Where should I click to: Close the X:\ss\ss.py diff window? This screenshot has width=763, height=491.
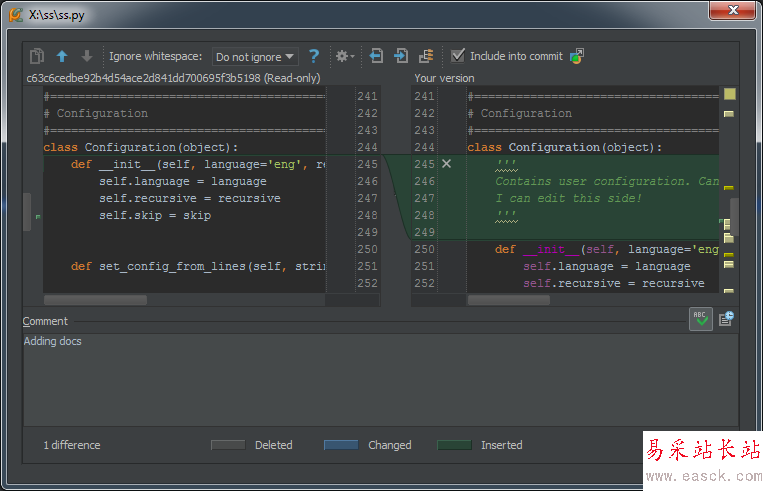732,10
